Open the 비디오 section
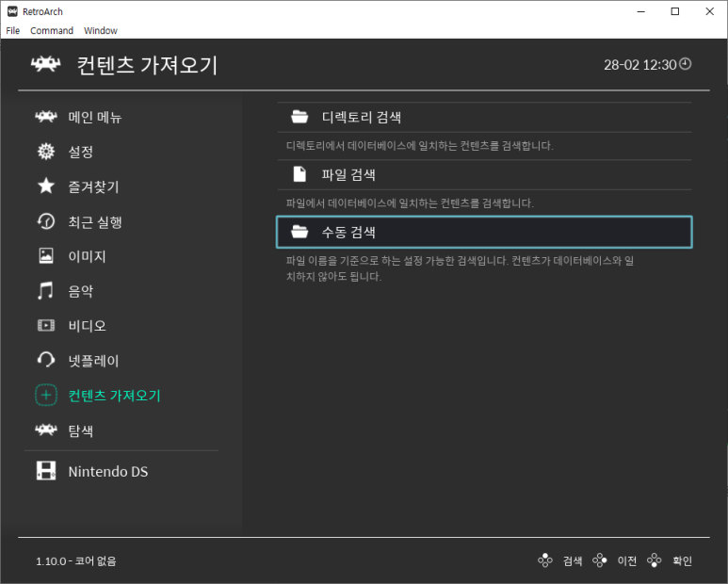 click(x=88, y=326)
